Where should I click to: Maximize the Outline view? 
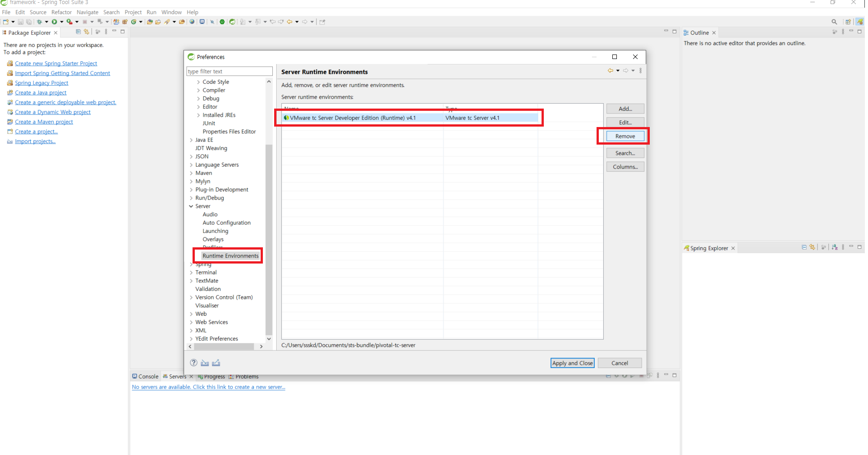point(859,32)
